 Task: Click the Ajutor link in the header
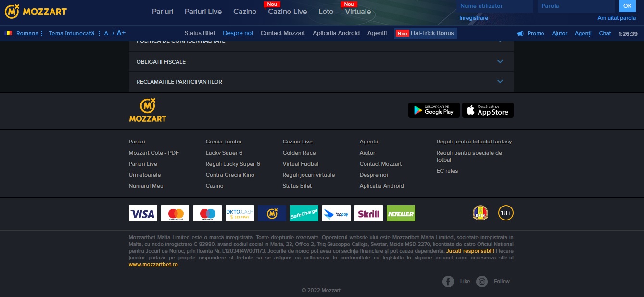pyautogui.click(x=559, y=33)
